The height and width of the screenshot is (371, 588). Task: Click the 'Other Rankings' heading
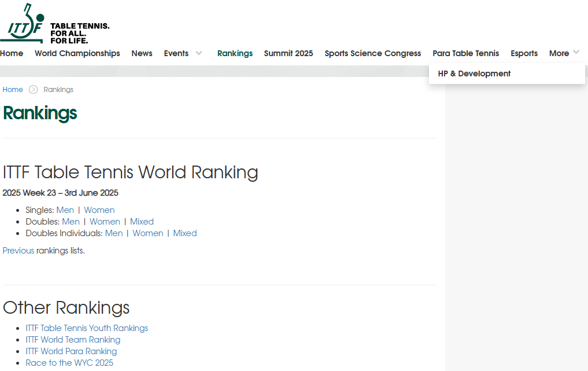click(x=66, y=308)
